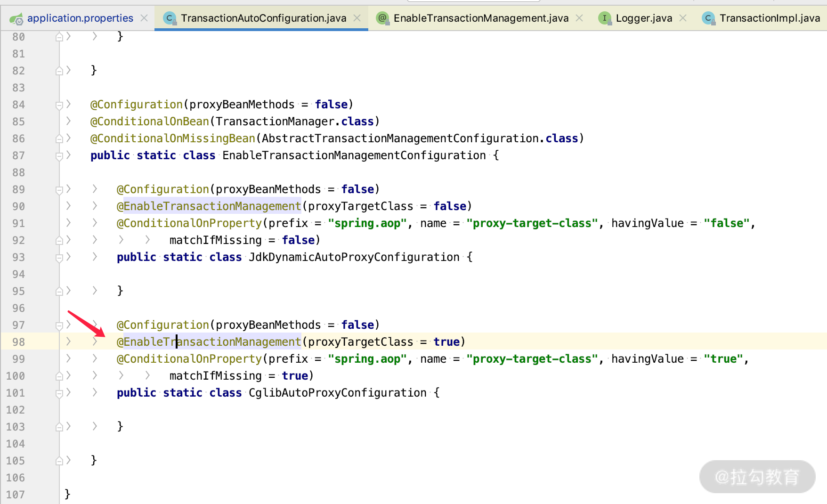Click EnableTransactionManagementConfiguration class name
Viewport: 827px width, 504px height.
pyautogui.click(x=354, y=155)
